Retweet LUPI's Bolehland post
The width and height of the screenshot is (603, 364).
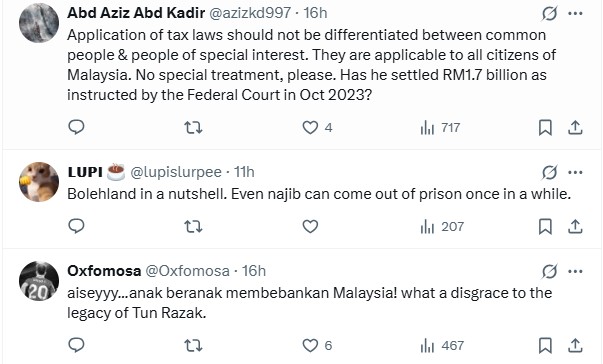pos(193,226)
